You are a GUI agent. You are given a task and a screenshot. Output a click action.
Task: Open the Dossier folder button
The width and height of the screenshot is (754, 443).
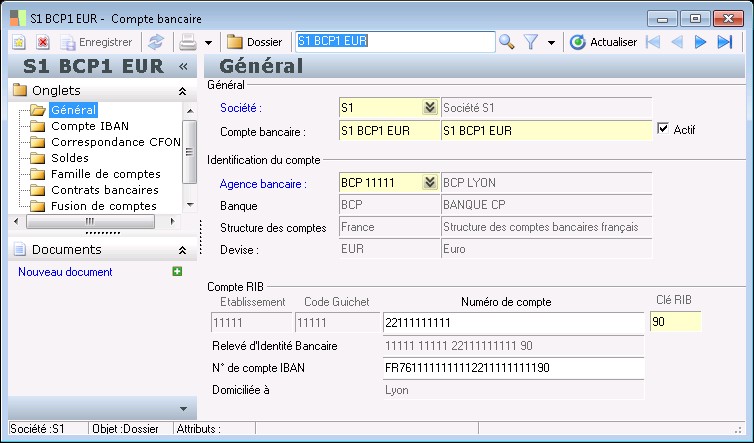(x=254, y=42)
